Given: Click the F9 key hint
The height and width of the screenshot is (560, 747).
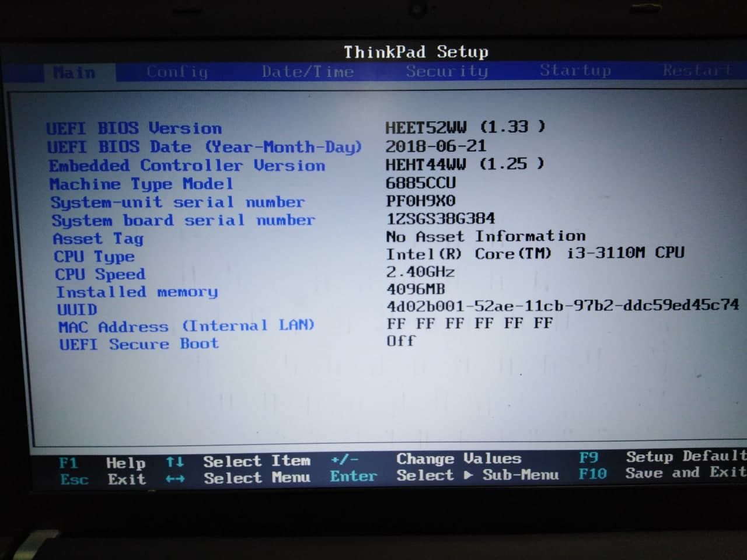Looking at the screenshot, I should [x=589, y=458].
